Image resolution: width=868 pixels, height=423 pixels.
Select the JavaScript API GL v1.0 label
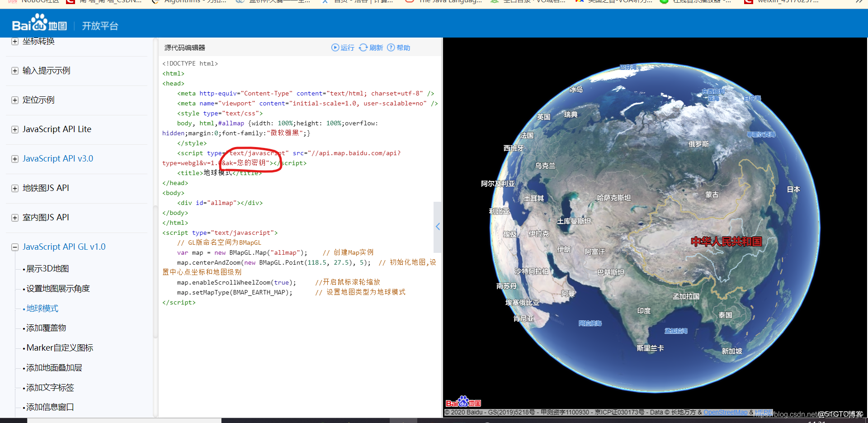pos(64,247)
